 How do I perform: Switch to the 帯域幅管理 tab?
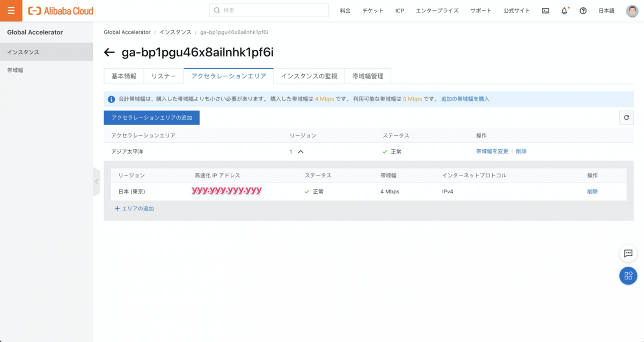point(368,76)
